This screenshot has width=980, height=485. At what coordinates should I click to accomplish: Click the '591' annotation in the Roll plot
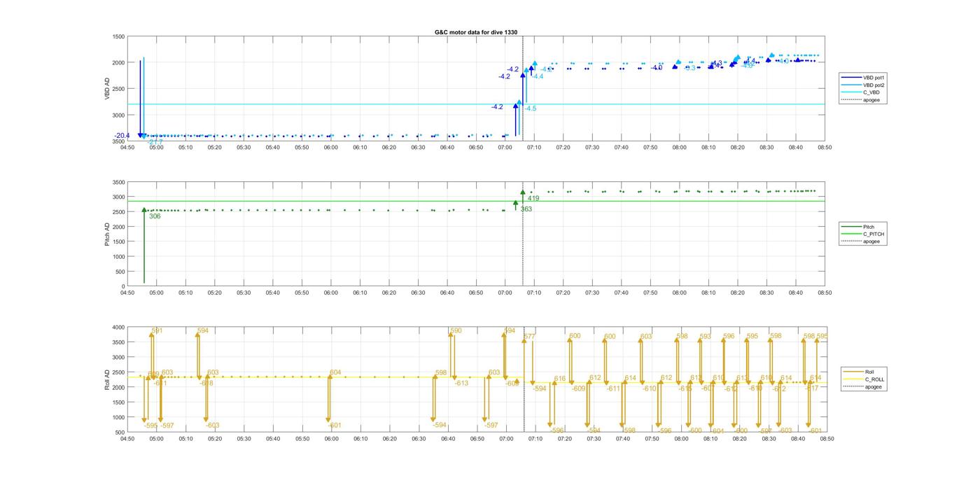coord(157,331)
